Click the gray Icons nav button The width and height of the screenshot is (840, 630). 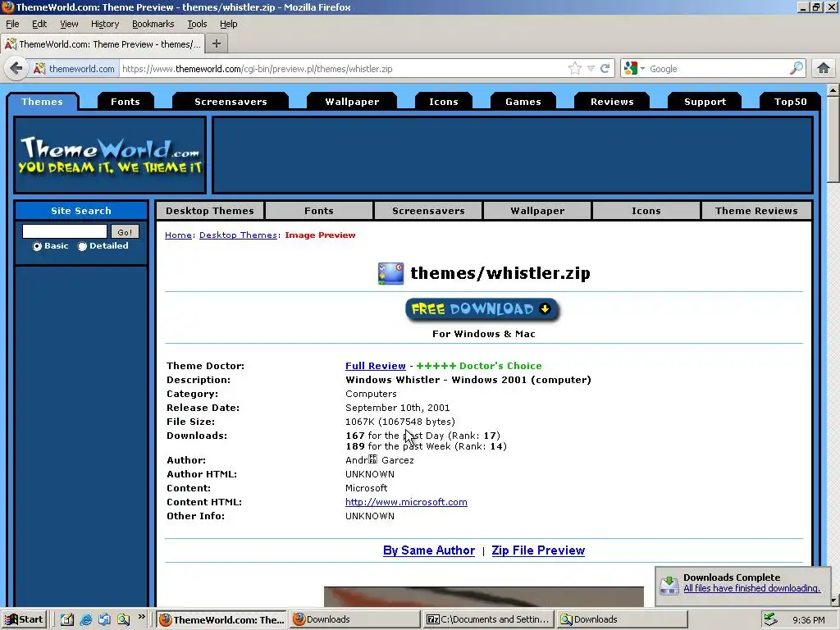pos(646,211)
